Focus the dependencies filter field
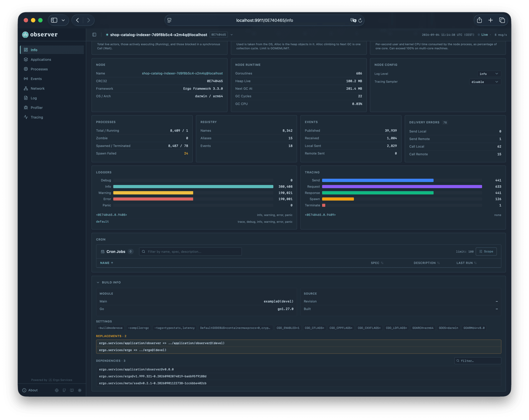The width and height of the screenshot is (529, 420). click(478, 361)
